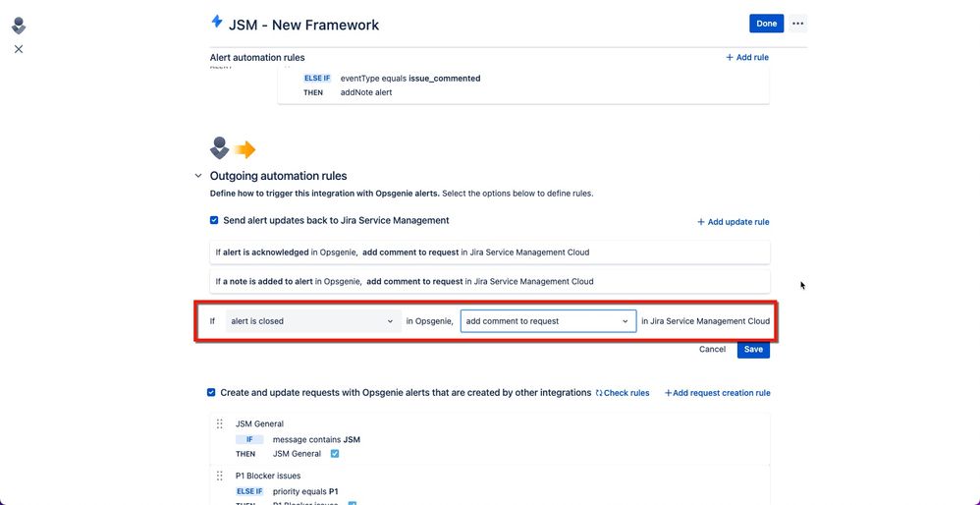
Task: Select the alert is acknowledged rule row
Action: (490, 252)
